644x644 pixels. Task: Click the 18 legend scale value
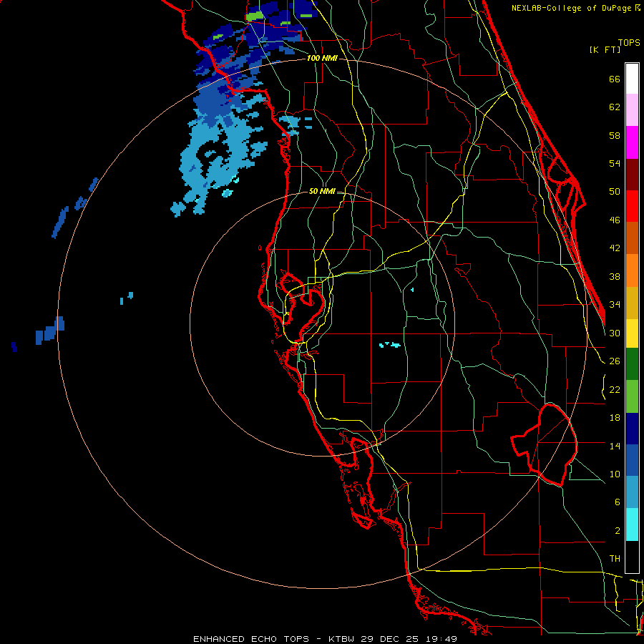(x=615, y=418)
